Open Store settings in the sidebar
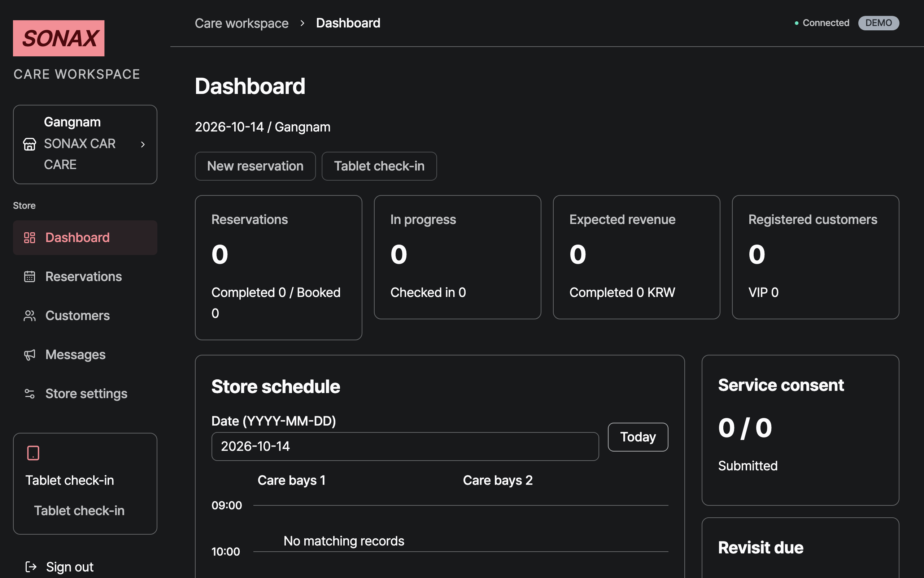Image resolution: width=924 pixels, height=578 pixels. (85, 393)
